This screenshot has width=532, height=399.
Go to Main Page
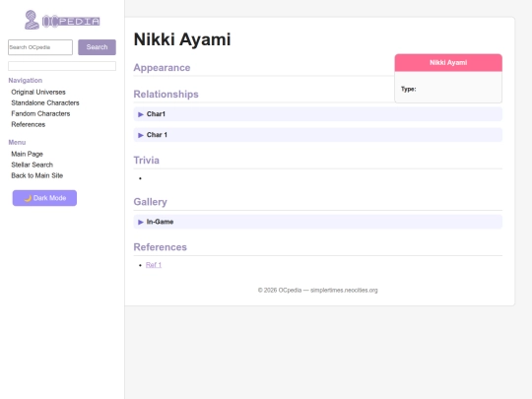[x=28, y=154]
